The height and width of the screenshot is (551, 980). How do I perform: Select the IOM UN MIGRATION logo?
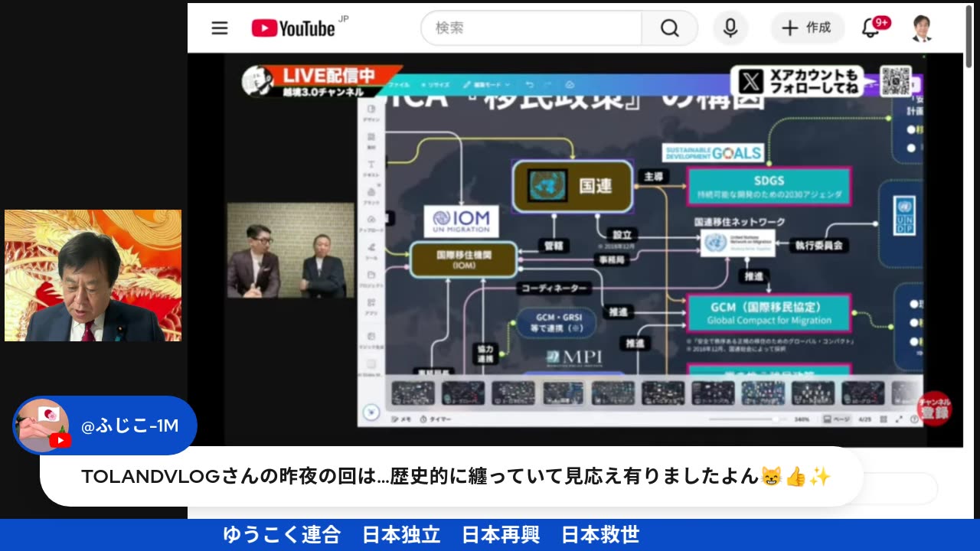pos(462,221)
